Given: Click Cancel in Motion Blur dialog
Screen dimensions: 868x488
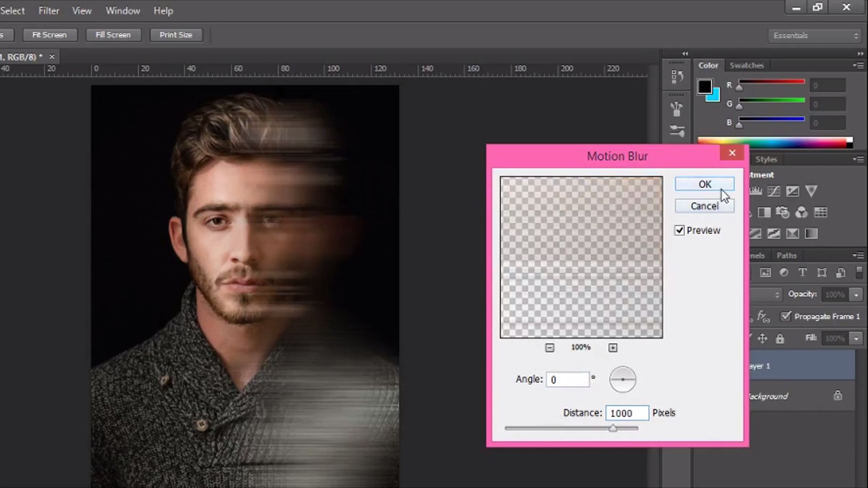Looking at the screenshot, I should (x=704, y=206).
